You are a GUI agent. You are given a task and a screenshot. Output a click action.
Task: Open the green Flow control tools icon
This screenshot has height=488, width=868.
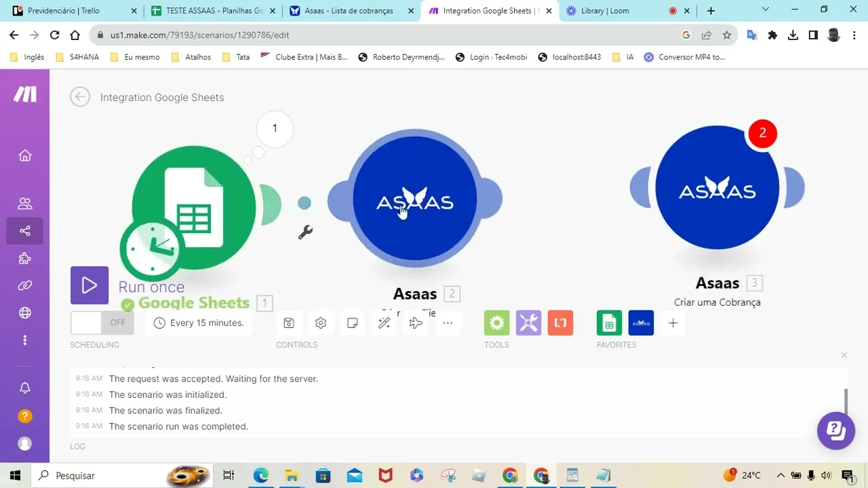[497, 323]
